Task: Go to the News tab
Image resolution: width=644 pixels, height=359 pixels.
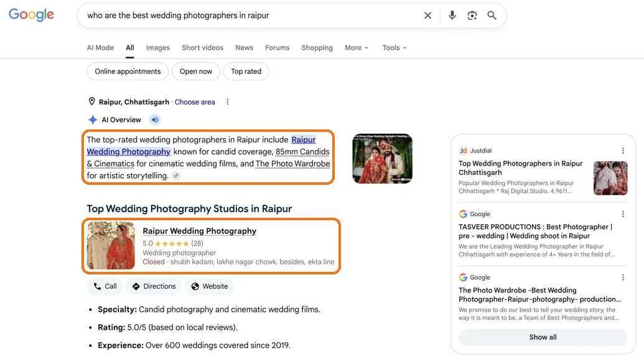Action: click(244, 48)
